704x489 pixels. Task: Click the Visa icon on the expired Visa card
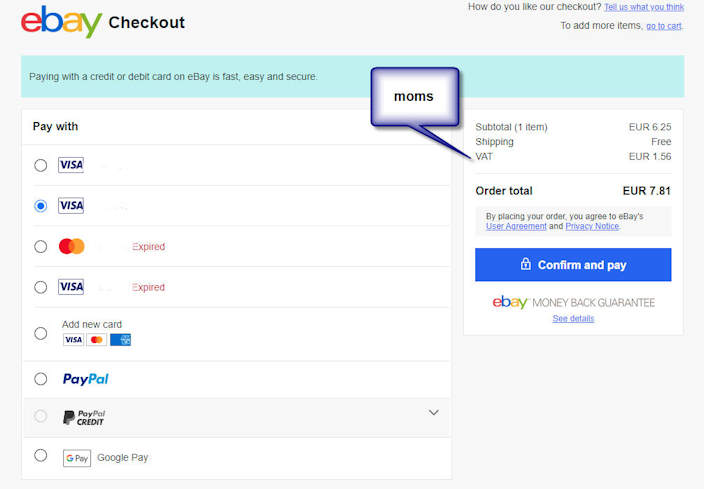point(71,286)
